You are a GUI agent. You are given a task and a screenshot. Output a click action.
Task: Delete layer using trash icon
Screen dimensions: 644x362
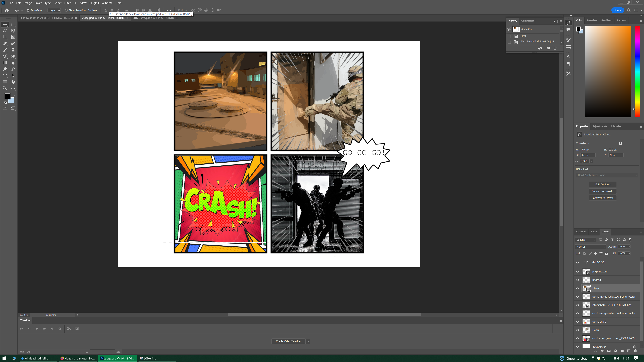click(635, 351)
